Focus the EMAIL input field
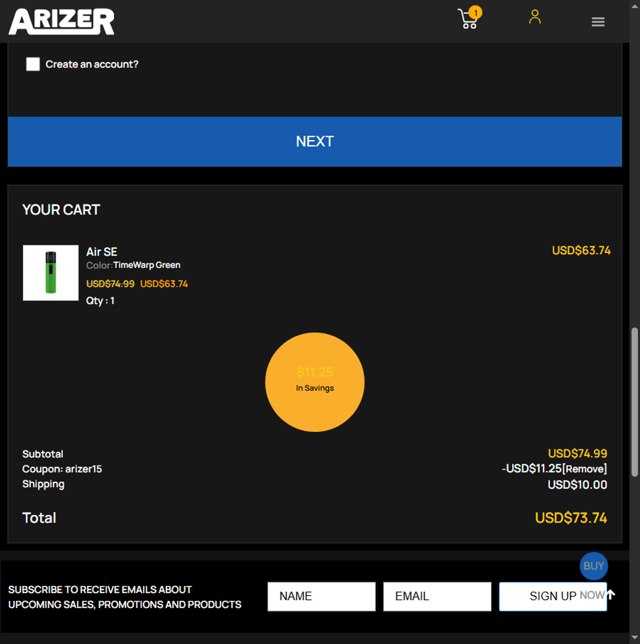This screenshot has height=644, width=640. click(x=437, y=596)
